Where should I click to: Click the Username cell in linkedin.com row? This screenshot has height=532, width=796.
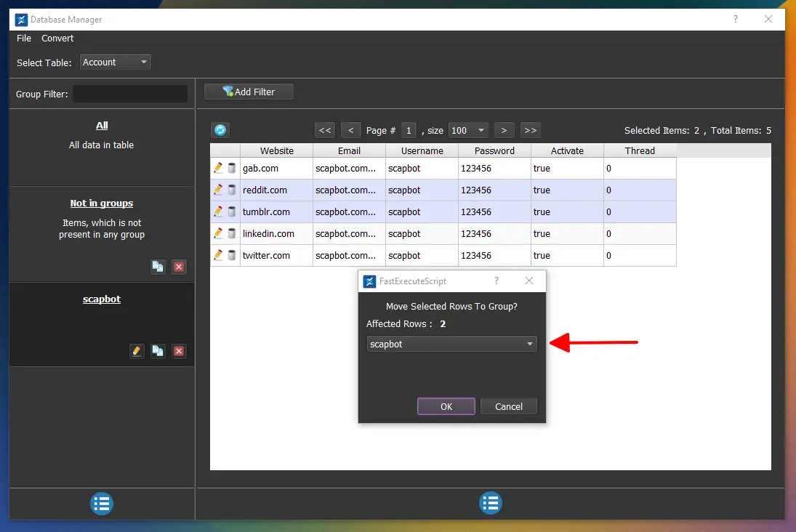tap(422, 234)
